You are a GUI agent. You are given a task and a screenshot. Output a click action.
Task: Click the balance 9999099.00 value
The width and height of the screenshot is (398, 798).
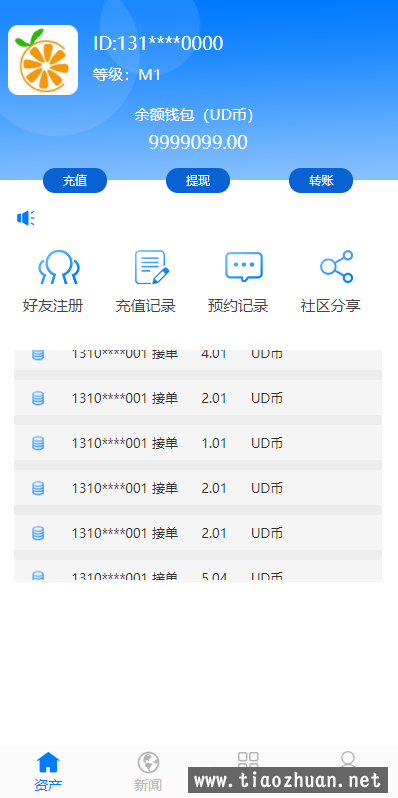coord(198,142)
